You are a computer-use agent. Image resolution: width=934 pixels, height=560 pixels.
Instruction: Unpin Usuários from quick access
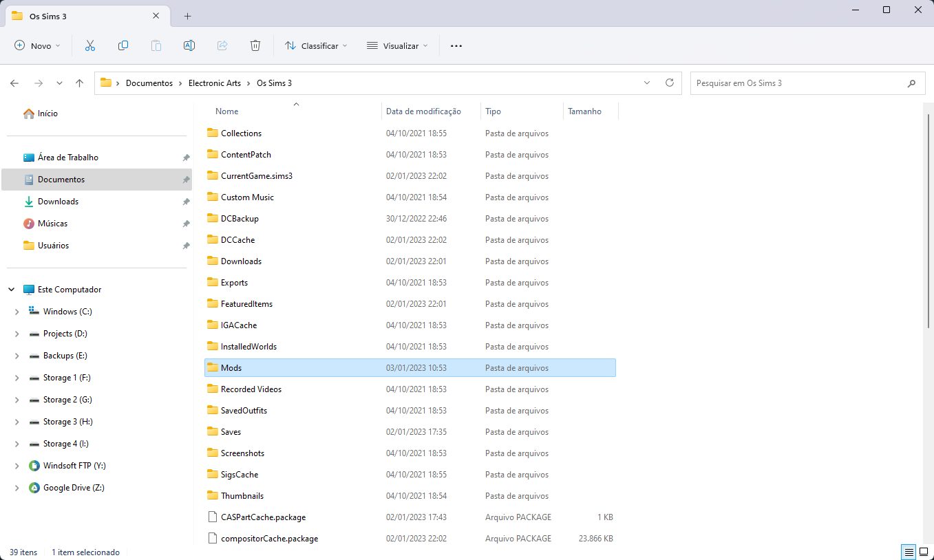tap(186, 246)
